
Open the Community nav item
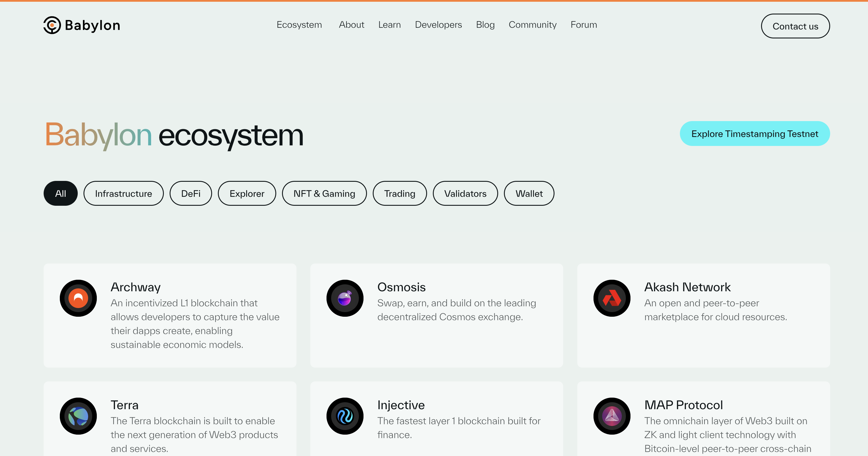(533, 25)
